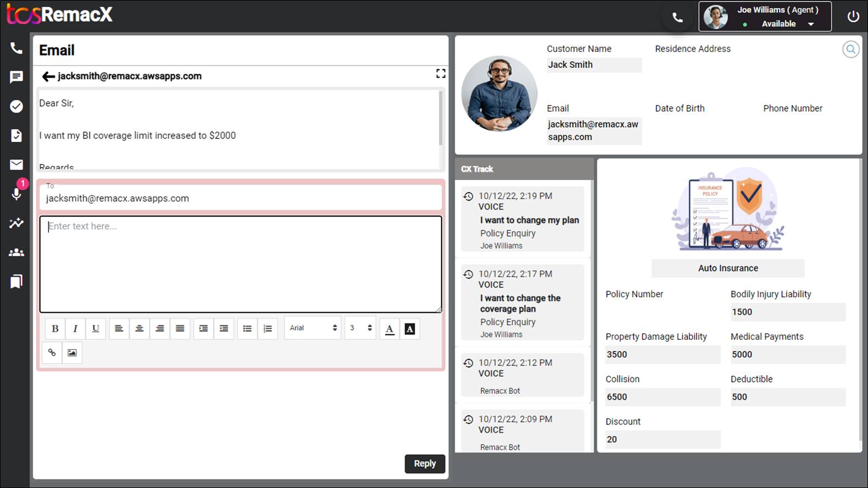Image resolution: width=868 pixels, height=488 pixels.
Task: Click the Email panel heading
Action: 57,50
